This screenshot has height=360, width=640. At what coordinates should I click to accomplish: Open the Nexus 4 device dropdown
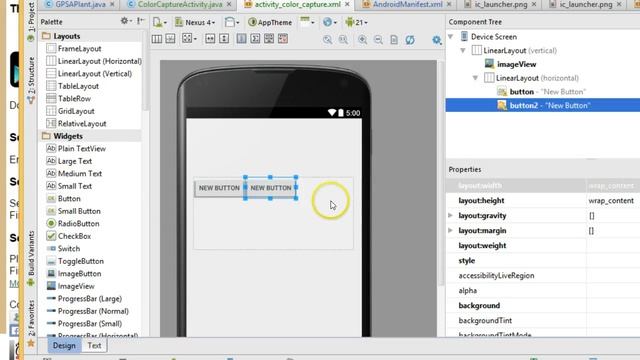(195, 22)
